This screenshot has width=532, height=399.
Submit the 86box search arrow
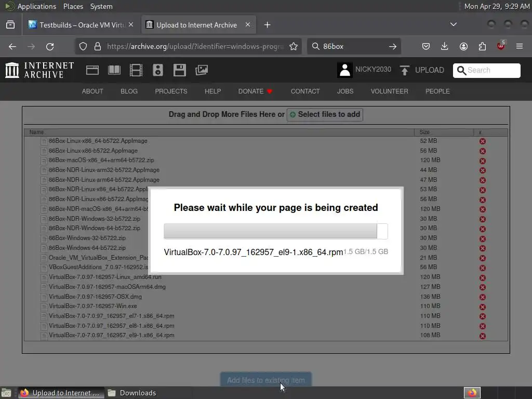pos(393,46)
